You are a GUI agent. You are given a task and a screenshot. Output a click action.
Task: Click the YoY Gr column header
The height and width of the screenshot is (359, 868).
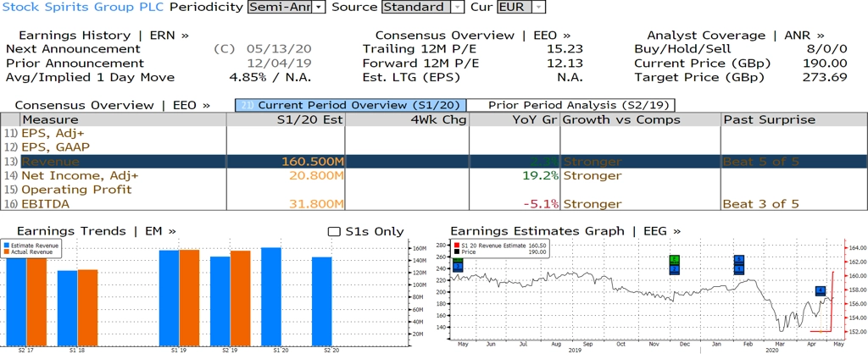pos(515,119)
